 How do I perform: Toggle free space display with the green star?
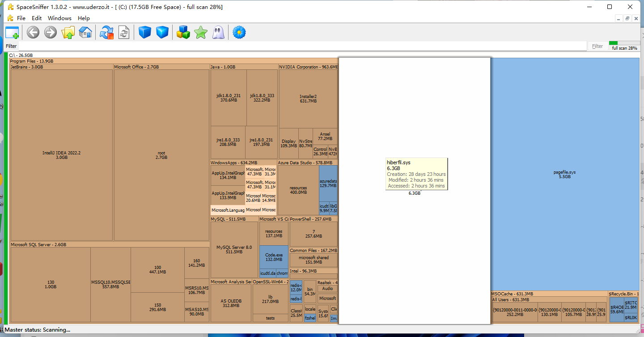coord(201,32)
